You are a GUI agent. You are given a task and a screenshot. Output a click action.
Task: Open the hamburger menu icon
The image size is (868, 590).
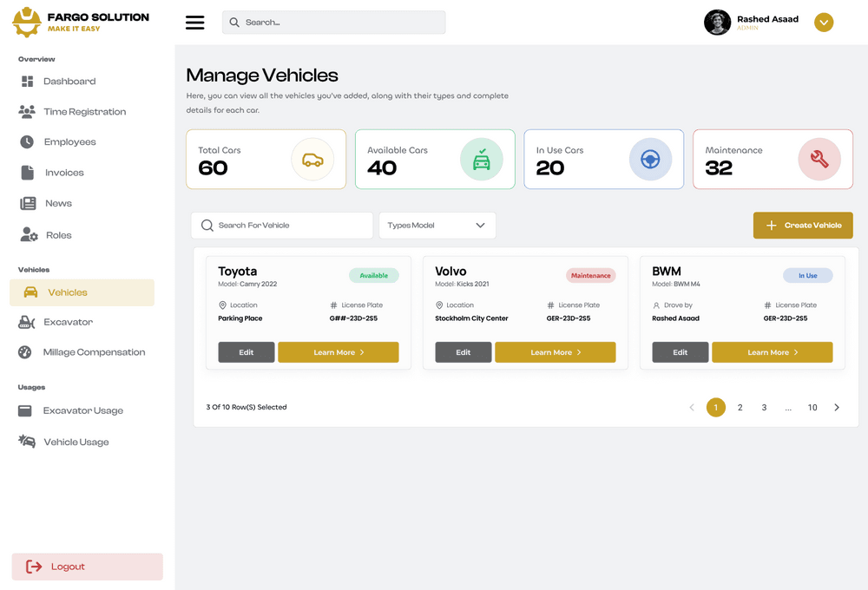point(195,23)
